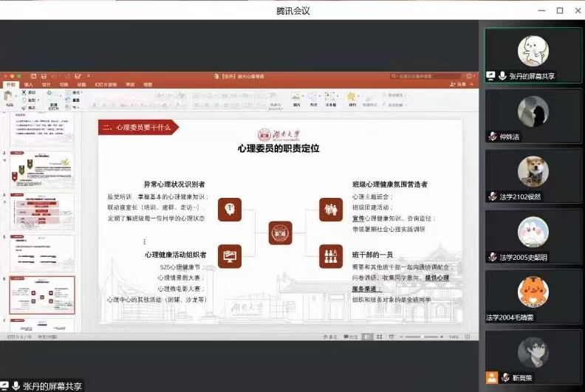Toggle the notes (备注) button in status bar

pos(329,337)
